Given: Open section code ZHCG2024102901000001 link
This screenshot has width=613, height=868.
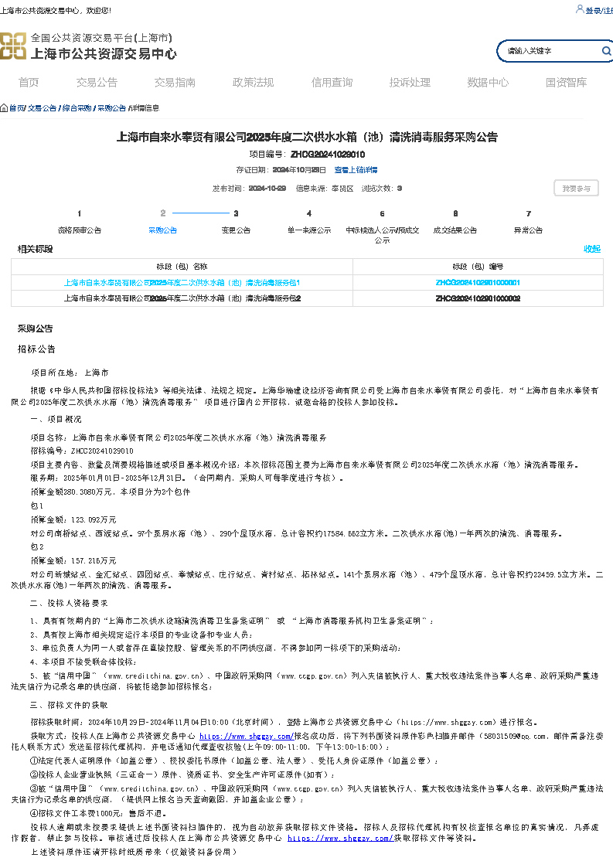Looking at the screenshot, I should click(477, 283).
